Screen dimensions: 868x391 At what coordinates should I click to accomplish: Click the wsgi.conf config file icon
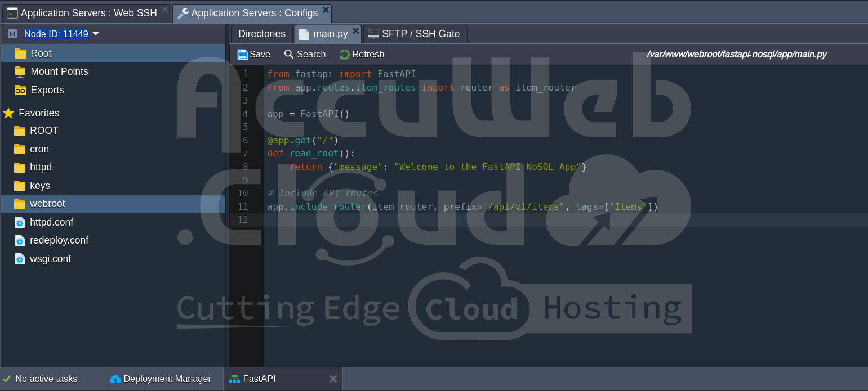(x=20, y=259)
